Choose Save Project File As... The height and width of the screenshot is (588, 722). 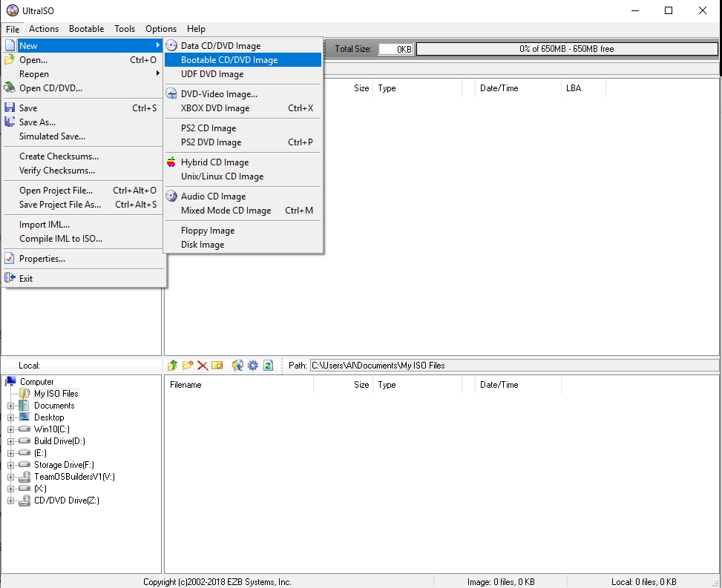pyautogui.click(x=83, y=205)
